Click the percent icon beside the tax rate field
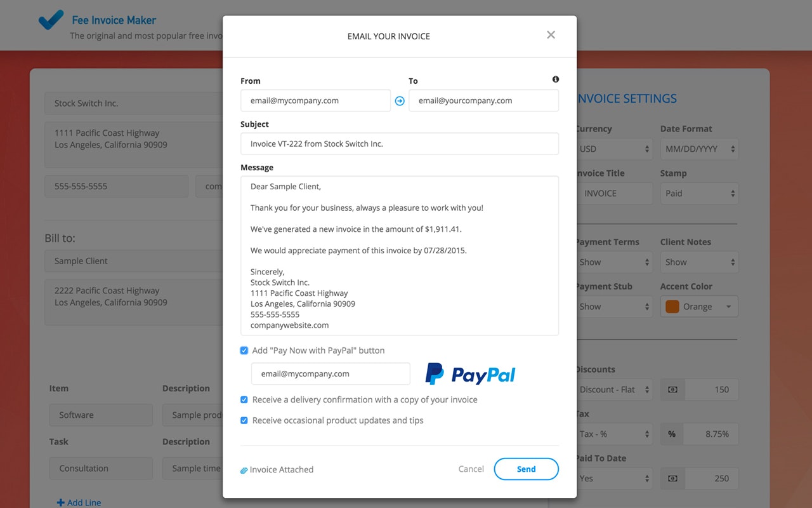Screen dimensions: 812x508 coord(672,434)
